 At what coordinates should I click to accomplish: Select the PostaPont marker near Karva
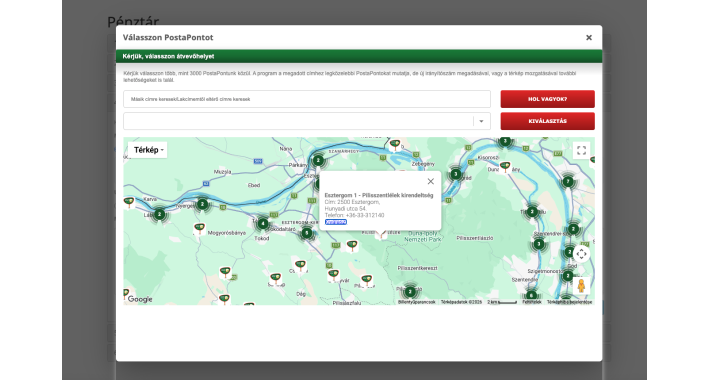coord(129,202)
